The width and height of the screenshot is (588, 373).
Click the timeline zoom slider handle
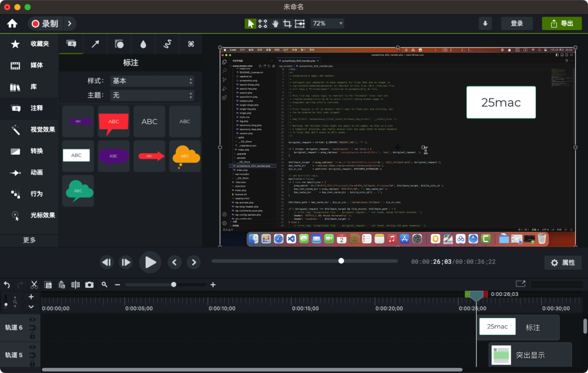pyautogui.click(x=173, y=284)
